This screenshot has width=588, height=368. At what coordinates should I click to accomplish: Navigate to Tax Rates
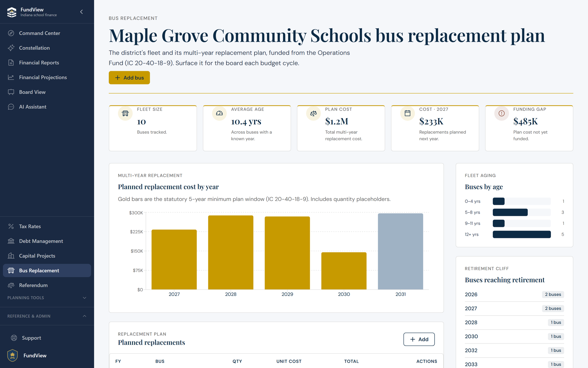pos(47,226)
